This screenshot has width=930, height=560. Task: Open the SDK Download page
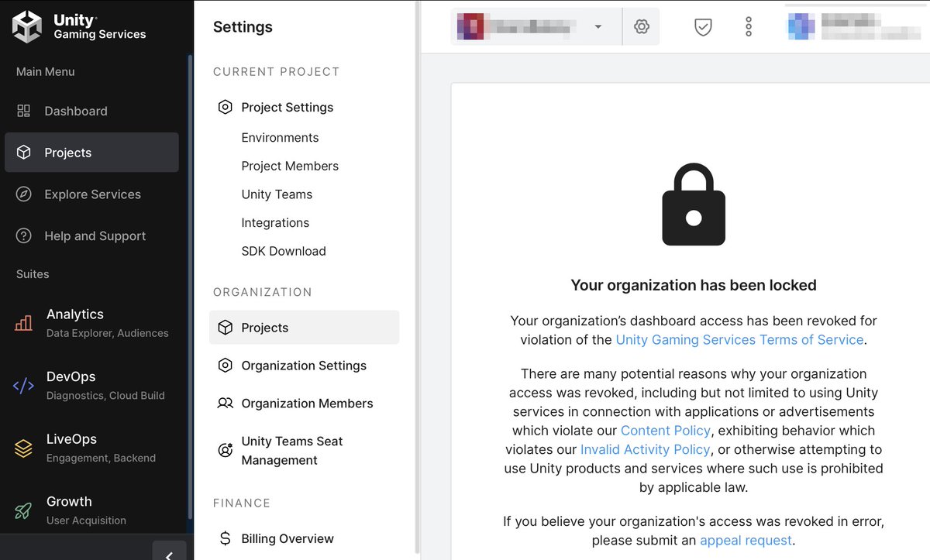coord(284,252)
